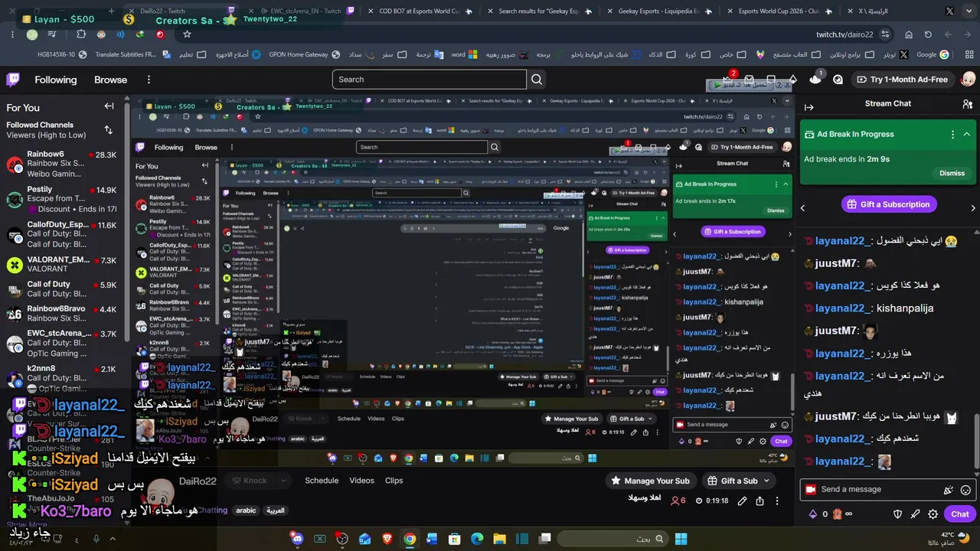This screenshot has width=980, height=551.
Task: Click the sort icon beside Followed Channels
Action: pos(108,130)
